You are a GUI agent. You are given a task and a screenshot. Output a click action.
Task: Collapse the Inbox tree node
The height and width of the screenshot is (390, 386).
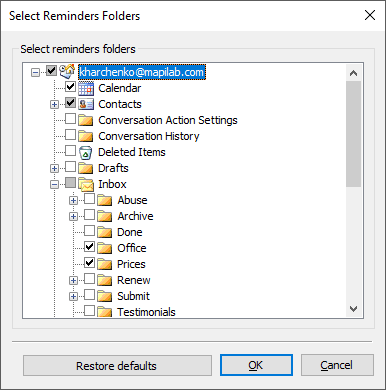click(x=54, y=184)
